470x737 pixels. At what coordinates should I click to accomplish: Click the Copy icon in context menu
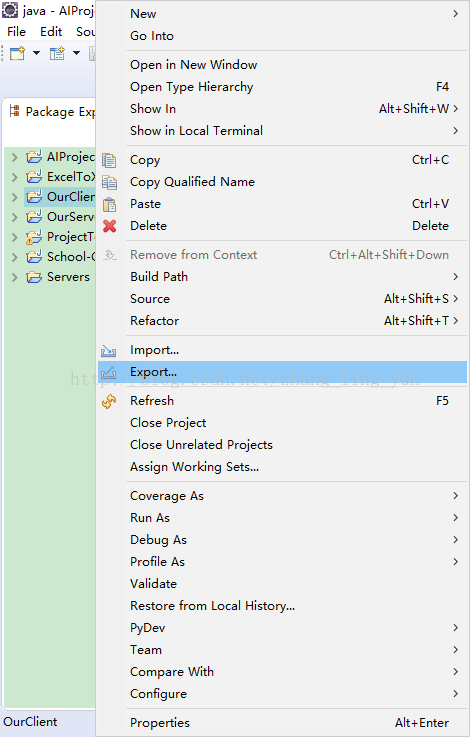[x=109, y=160]
